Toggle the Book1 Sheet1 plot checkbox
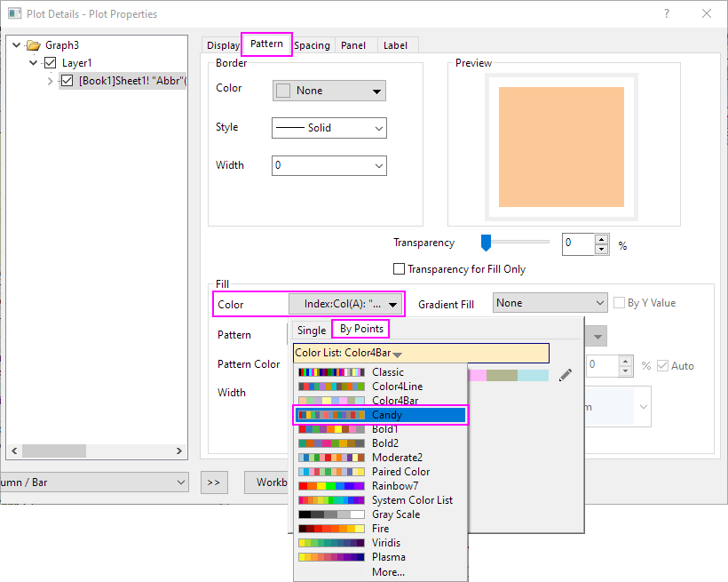Screen dimensions: 728x582 (67, 81)
